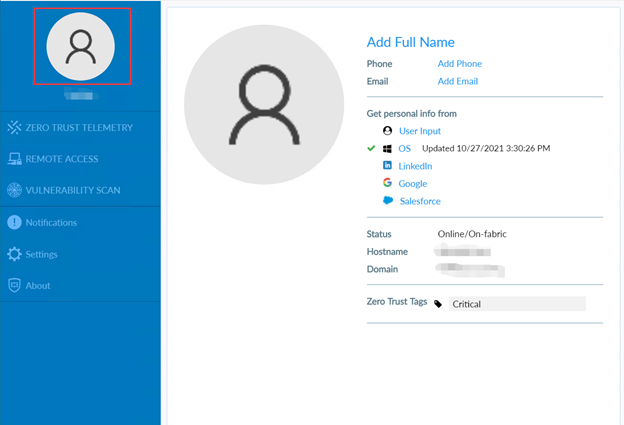Click the green checkmark beside OS

pos(371,148)
